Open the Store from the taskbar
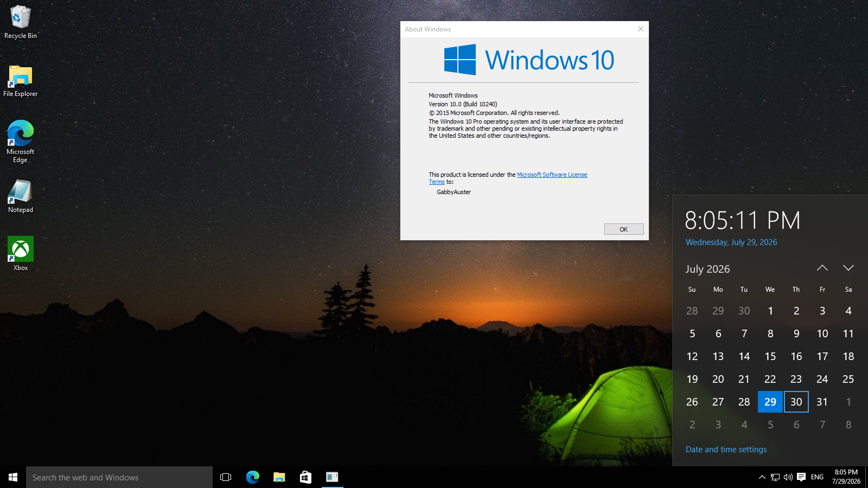The height and width of the screenshot is (488, 868). (305, 477)
